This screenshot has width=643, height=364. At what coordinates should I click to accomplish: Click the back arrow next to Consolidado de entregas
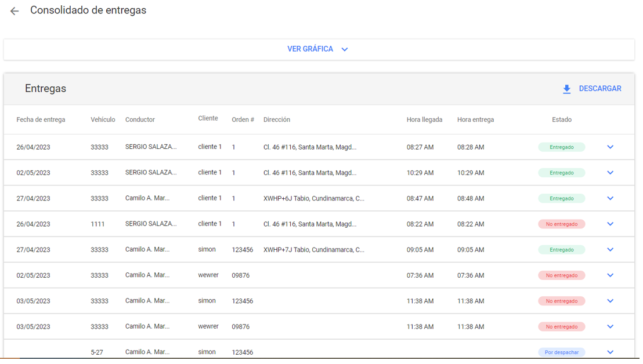click(x=15, y=11)
